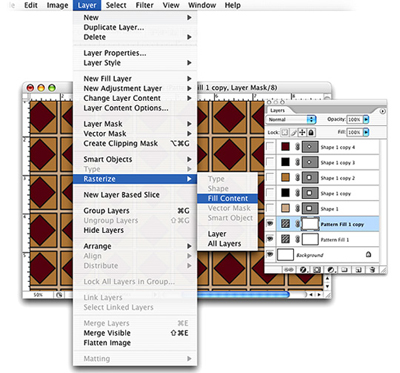Click the tan swatch of Shape 1
Viewport: 400px width, 373px height.
coord(285,209)
